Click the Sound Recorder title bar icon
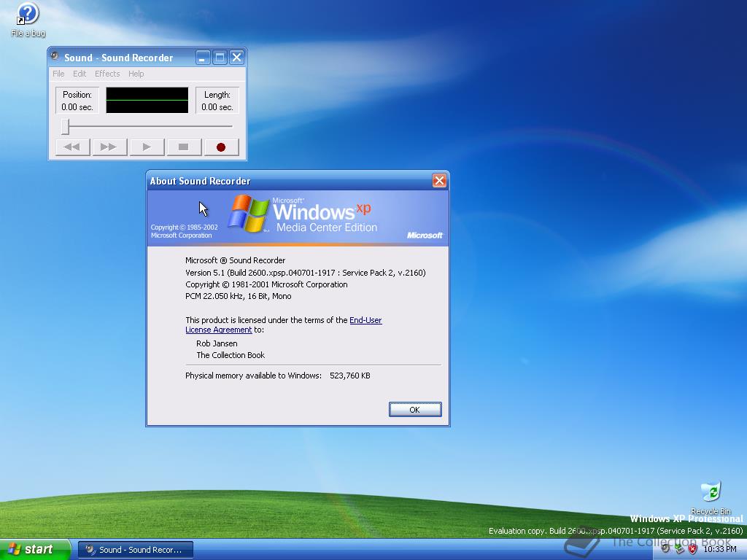This screenshot has height=560, width=747. pyautogui.click(x=55, y=57)
